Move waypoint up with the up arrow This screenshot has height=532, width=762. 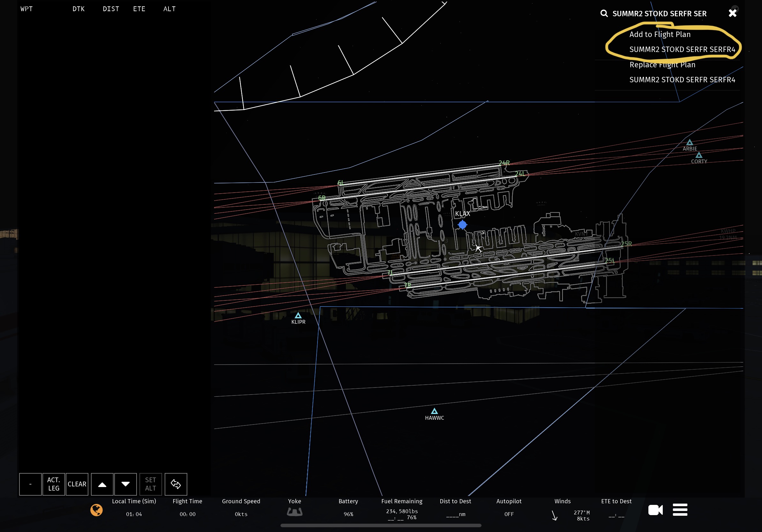click(x=102, y=484)
